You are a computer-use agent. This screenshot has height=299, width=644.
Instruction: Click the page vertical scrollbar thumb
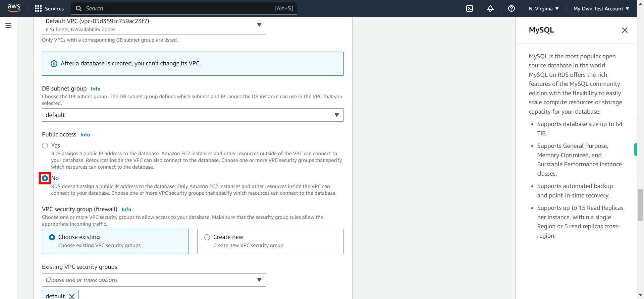[x=640, y=205]
